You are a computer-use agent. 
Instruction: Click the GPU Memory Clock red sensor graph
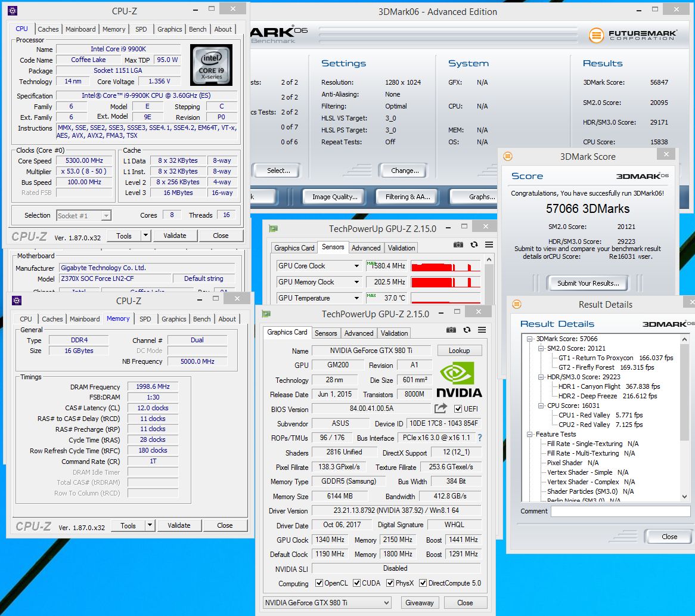445,282
